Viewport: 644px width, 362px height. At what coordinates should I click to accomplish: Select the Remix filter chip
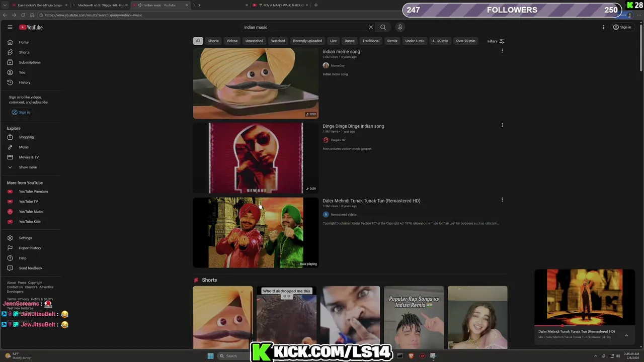pyautogui.click(x=392, y=41)
